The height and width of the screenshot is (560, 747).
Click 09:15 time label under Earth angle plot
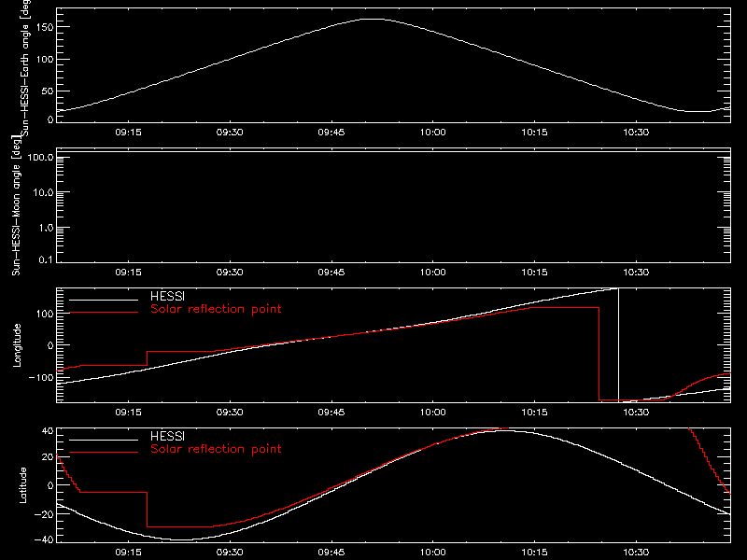click(128, 133)
